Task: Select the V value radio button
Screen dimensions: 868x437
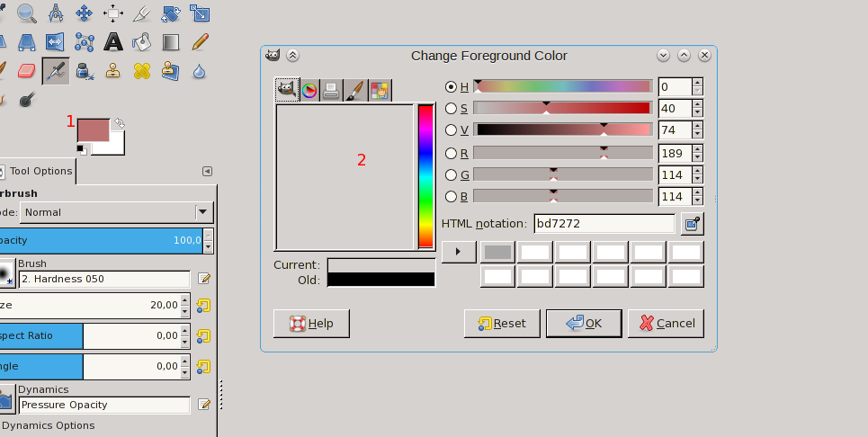Action: (x=451, y=129)
